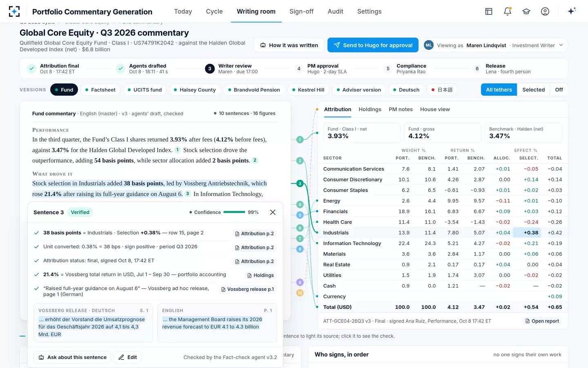Open Vossberg release p.1 source
The height and width of the screenshot is (368, 588).
(x=247, y=289)
